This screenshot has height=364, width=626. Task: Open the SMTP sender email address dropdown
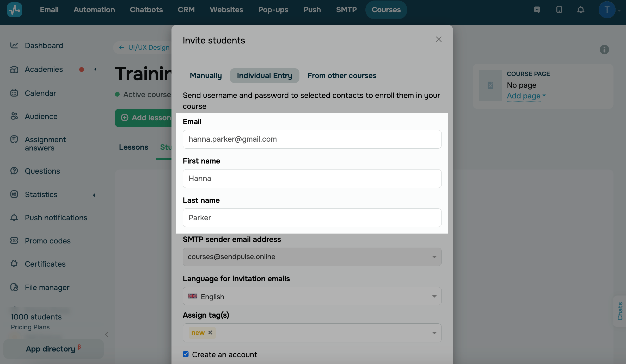tap(312, 257)
